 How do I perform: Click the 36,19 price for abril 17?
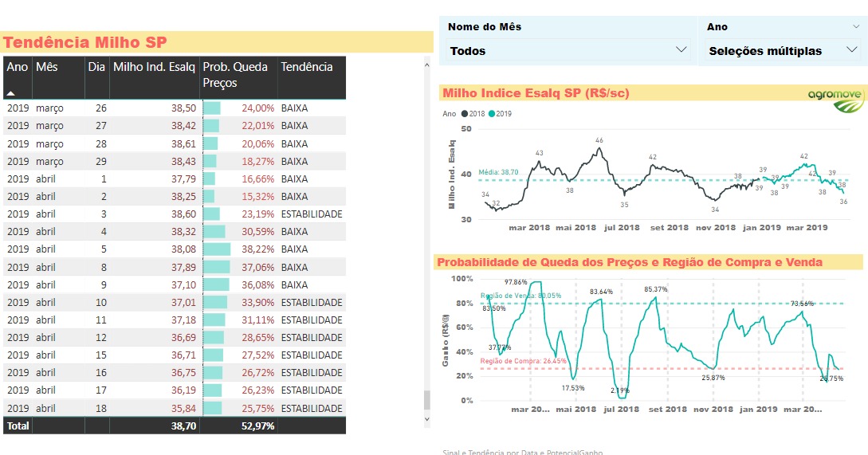point(183,390)
